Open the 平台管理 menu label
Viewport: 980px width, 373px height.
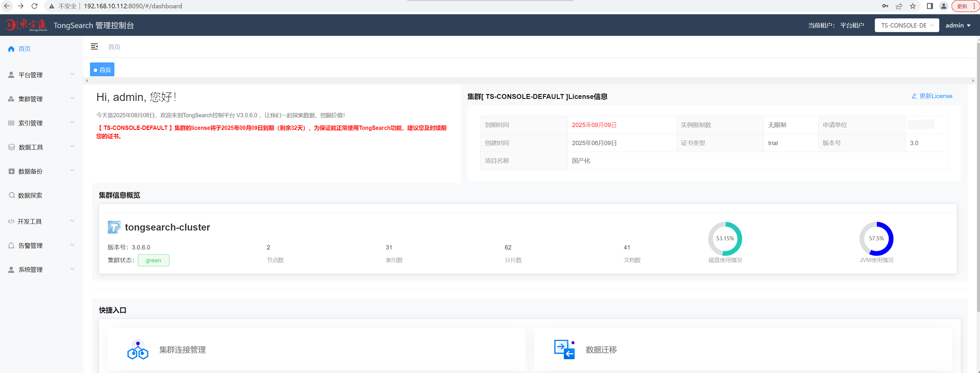coord(30,75)
